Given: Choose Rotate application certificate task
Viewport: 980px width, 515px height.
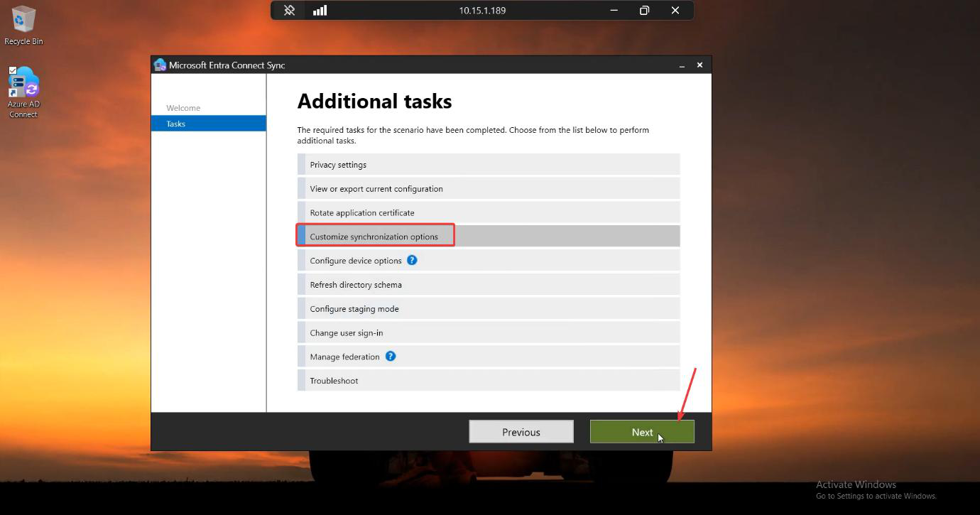Looking at the screenshot, I should click(x=489, y=212).
